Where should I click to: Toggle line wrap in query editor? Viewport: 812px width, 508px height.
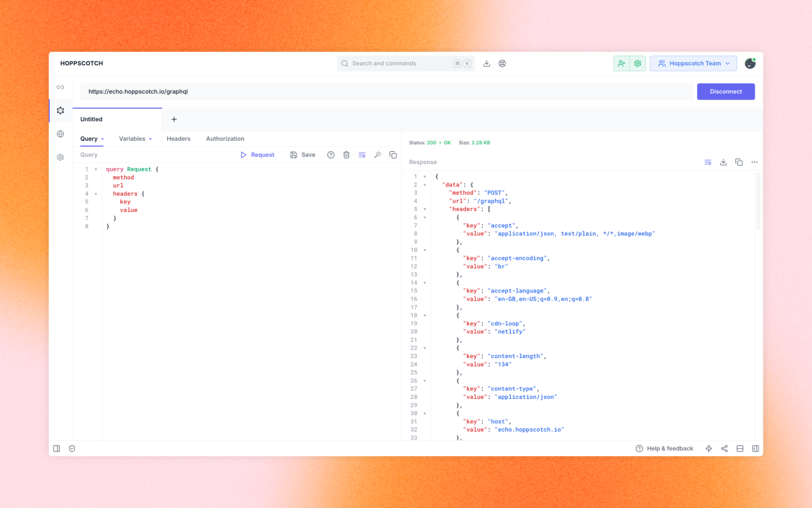point(362,155)
